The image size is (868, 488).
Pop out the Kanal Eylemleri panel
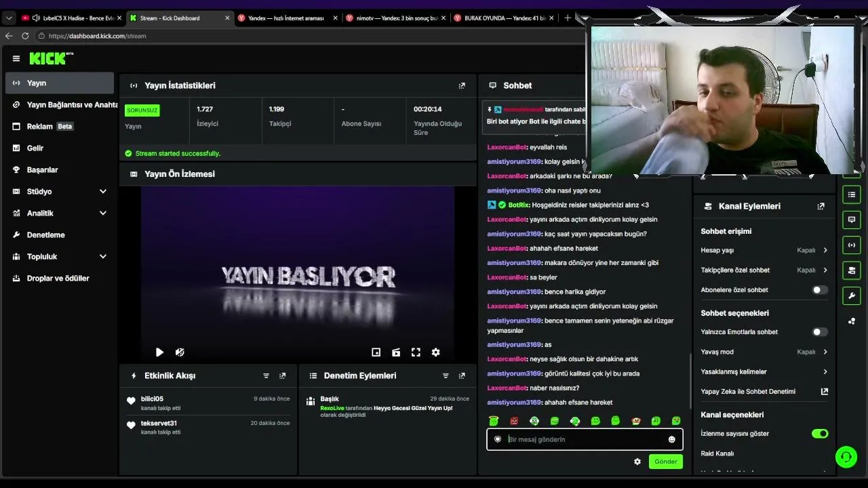tap(821, 206)
